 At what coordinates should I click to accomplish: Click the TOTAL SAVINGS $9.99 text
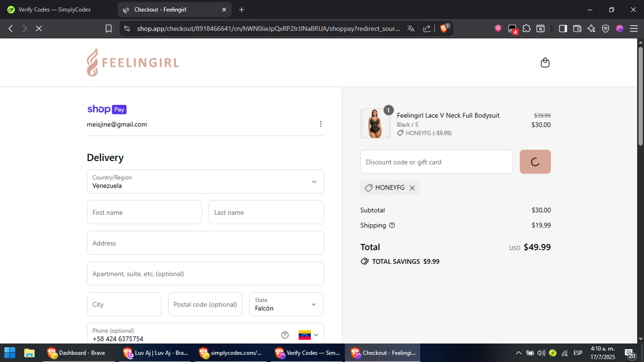400,262
